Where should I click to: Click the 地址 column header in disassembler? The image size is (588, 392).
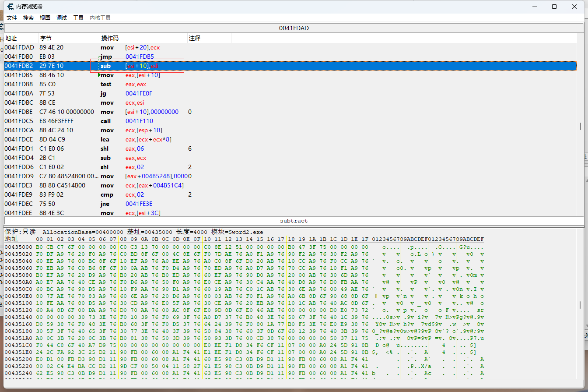tap(21, 38)
